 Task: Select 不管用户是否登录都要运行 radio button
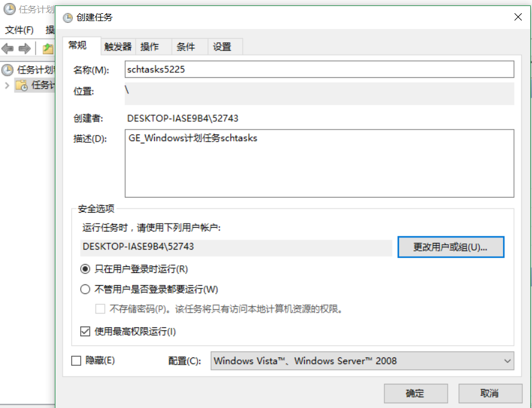(x=85, y=289)
